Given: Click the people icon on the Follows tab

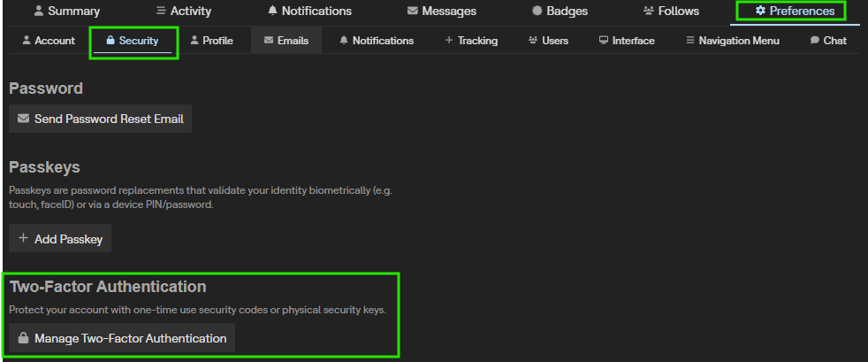Looking at the screenshot, I should point(649,12).
